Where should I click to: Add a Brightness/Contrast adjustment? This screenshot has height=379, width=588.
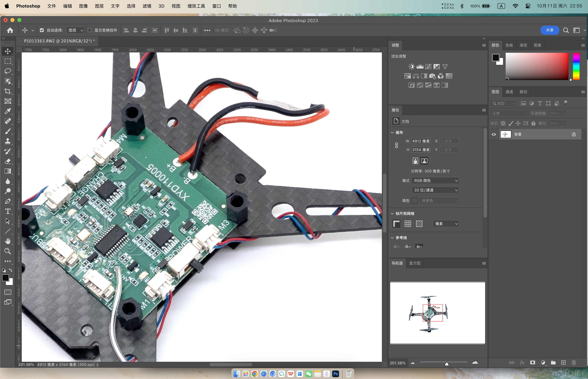pos(411,66)
